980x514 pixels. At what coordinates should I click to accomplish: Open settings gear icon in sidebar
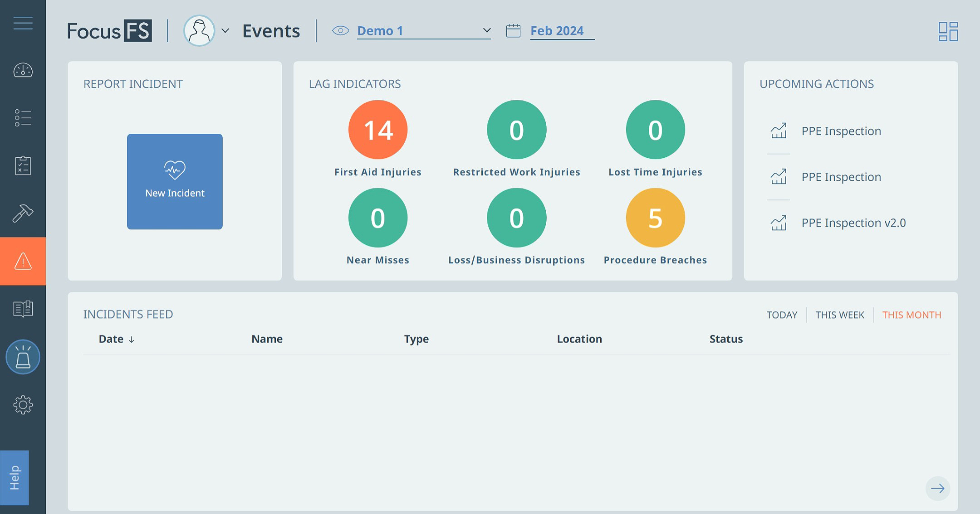[x=23, y=405]
